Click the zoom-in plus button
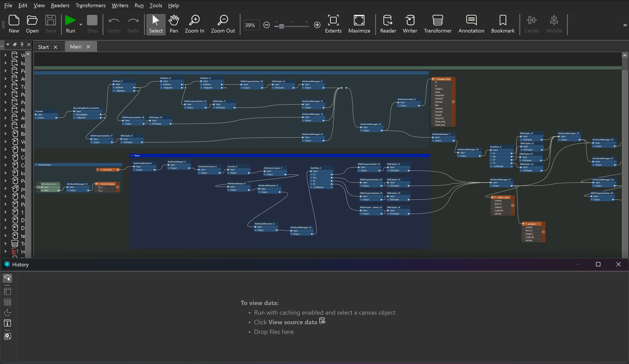The width and height of the screenshot is (629, 364). [317, 25]
